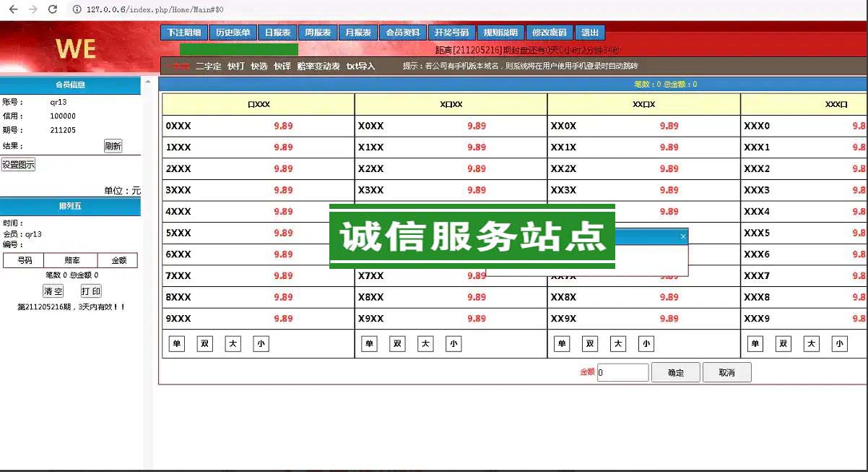Reload the page with the browser refresh icon
The image size is (868, 472).
[x=52, y=9]
